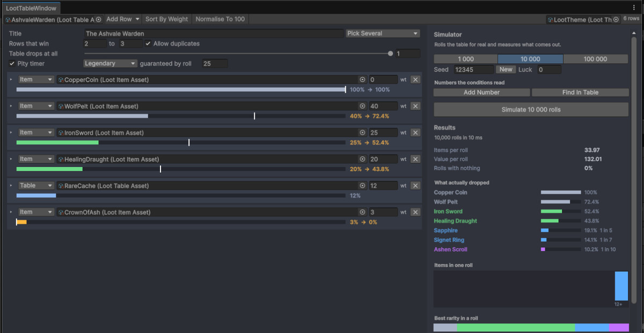644x333 pixels.
Task: Expand the HealingDraught row foldout arrow
Action: tap(11, 159)
